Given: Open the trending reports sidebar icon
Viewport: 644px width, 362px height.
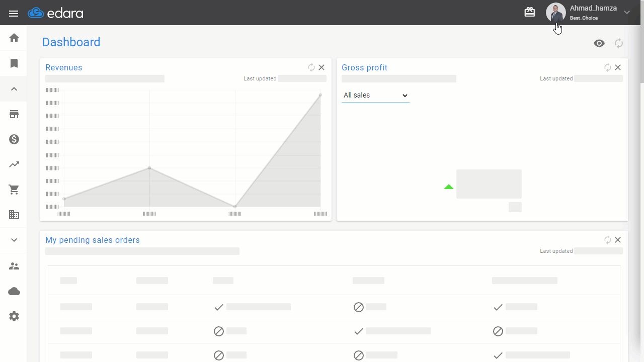Looking at the screenshot, I should (x=14, y=164).
